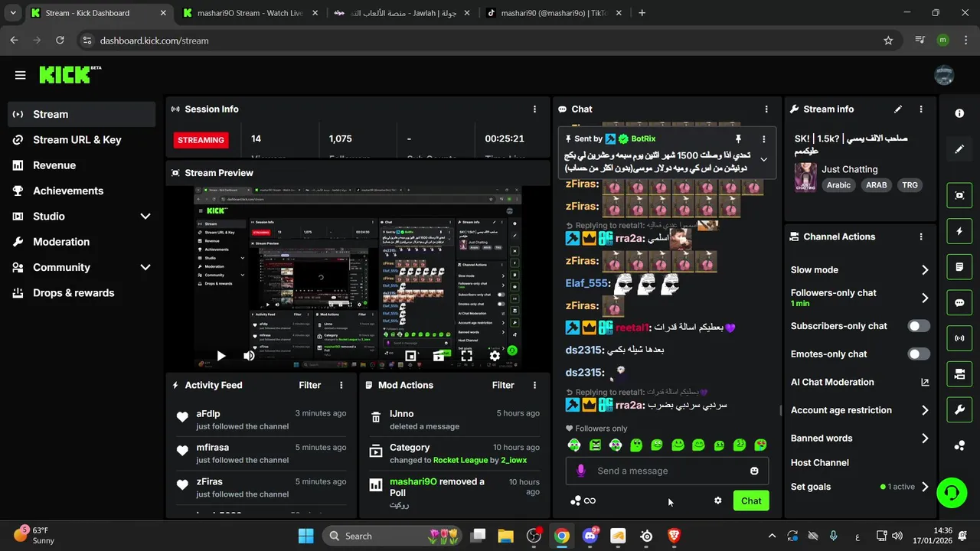Open the chat settings gear icon

[717, 500]
